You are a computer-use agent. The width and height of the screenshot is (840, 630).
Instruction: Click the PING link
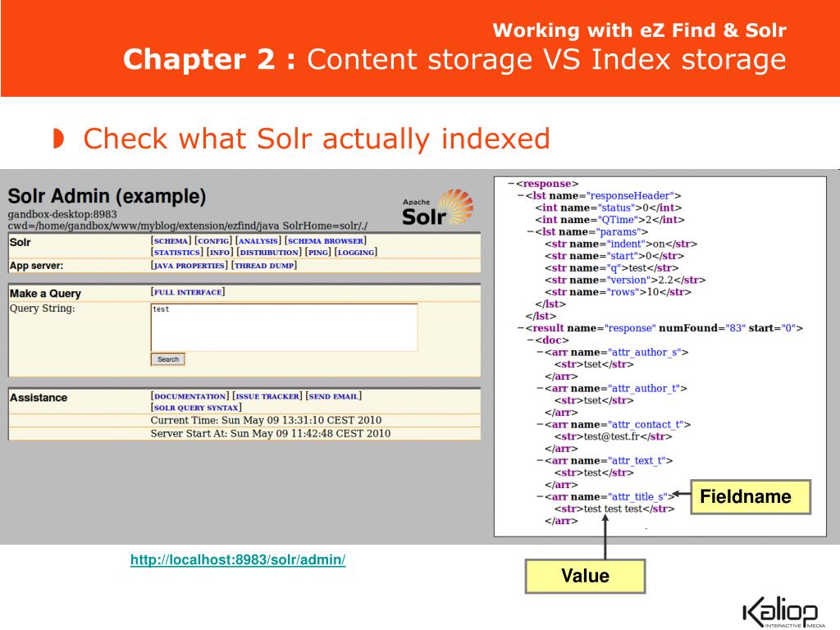(x=318, y=253)
